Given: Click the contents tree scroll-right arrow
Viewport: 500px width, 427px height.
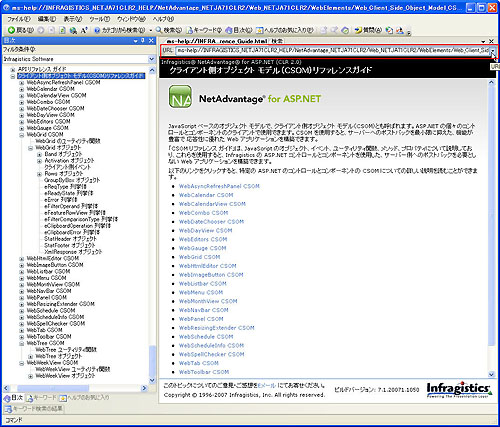Looking at the screenshot, I should (x=144, y=388).
